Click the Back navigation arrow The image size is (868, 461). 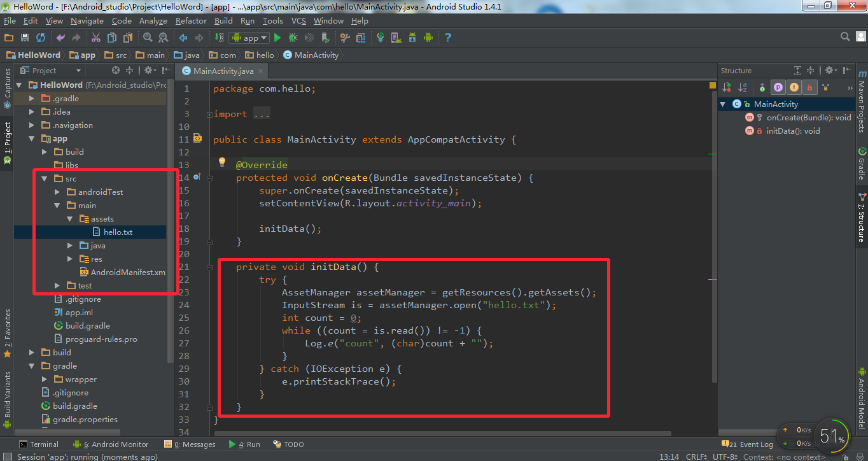[x=183, y=38]
